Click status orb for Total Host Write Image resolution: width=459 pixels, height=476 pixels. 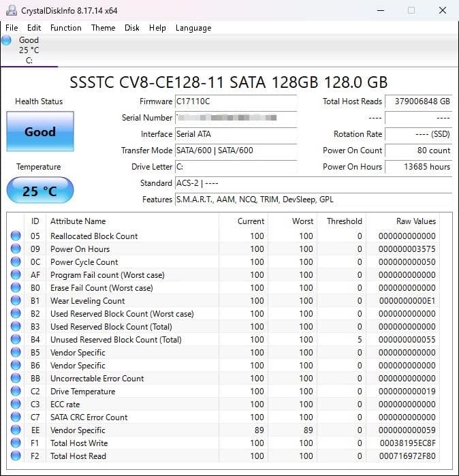tap(16, 443)
